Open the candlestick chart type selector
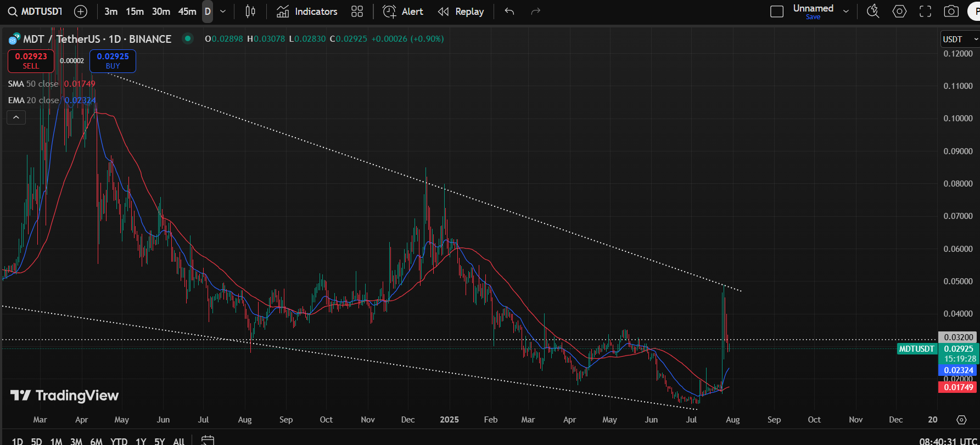 click(x=250, y=12)
